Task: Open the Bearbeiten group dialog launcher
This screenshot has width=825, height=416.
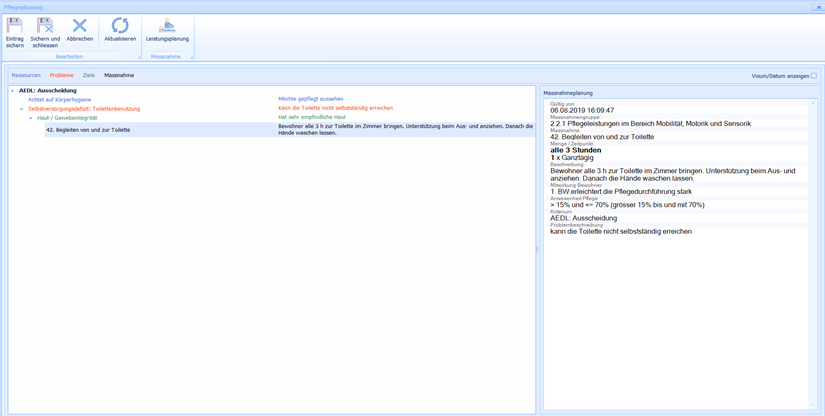Action: coord(139,57)
